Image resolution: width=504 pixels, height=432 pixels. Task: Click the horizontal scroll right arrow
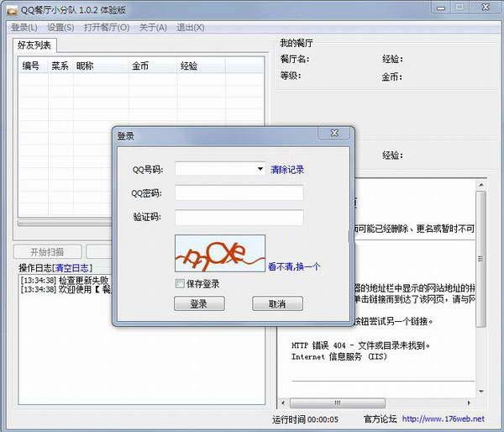[x=469, y=403]
